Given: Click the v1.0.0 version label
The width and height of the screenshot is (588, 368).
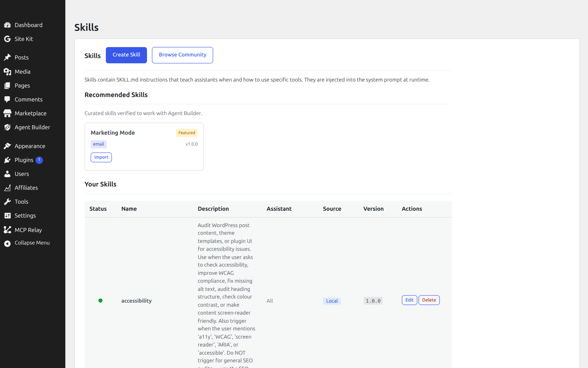Looking at the screenshot, I should pyautogui.click(x=192, y=144).
